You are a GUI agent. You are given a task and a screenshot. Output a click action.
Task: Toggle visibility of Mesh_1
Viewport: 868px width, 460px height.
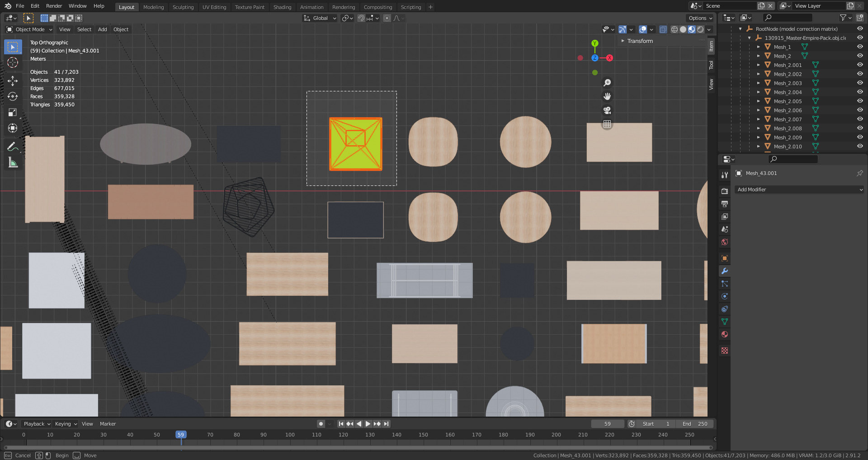click(x=860, y=47)
